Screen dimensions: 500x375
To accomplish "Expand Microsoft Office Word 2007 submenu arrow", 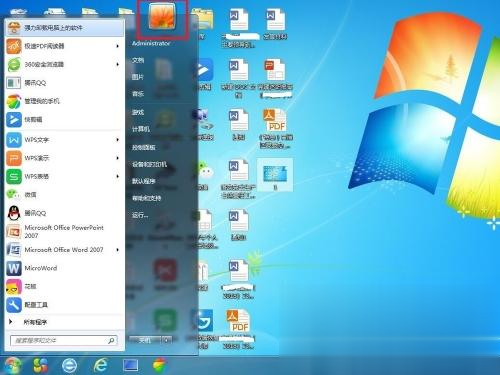I will point(118,250).
